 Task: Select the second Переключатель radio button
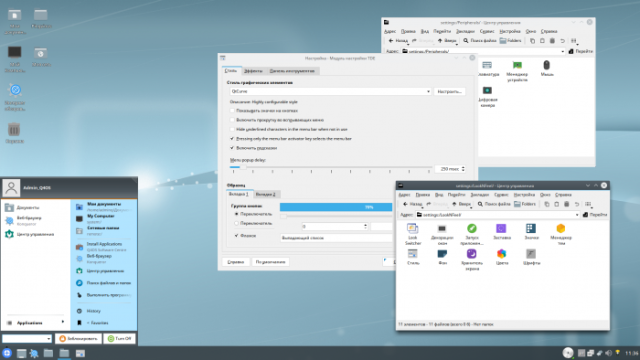[236, 223]
